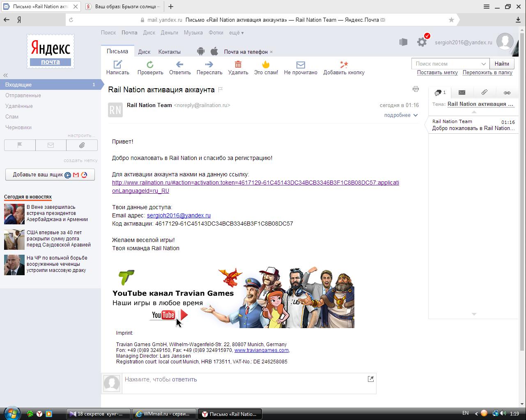This screenshot has height=420, width=526.
Task: Switch to the Диск tab
Action: click(x=144, y=52)
